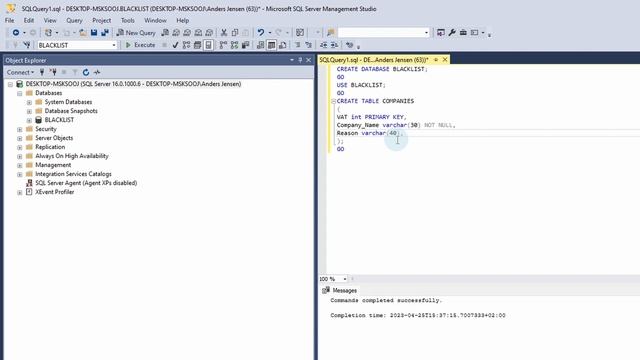
Task: Open the Connect dropdown in Object Explorer
Action: coord(20,72)
